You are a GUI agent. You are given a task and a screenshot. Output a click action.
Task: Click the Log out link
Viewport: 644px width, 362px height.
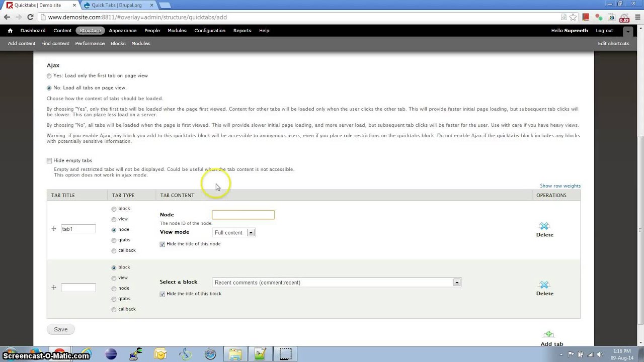point(604,31)
